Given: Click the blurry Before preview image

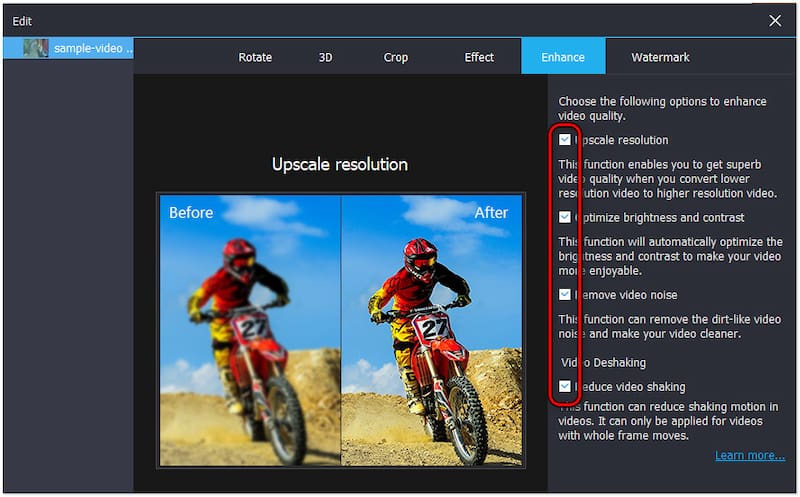Looking at the screenshot, I should (249, 330).
